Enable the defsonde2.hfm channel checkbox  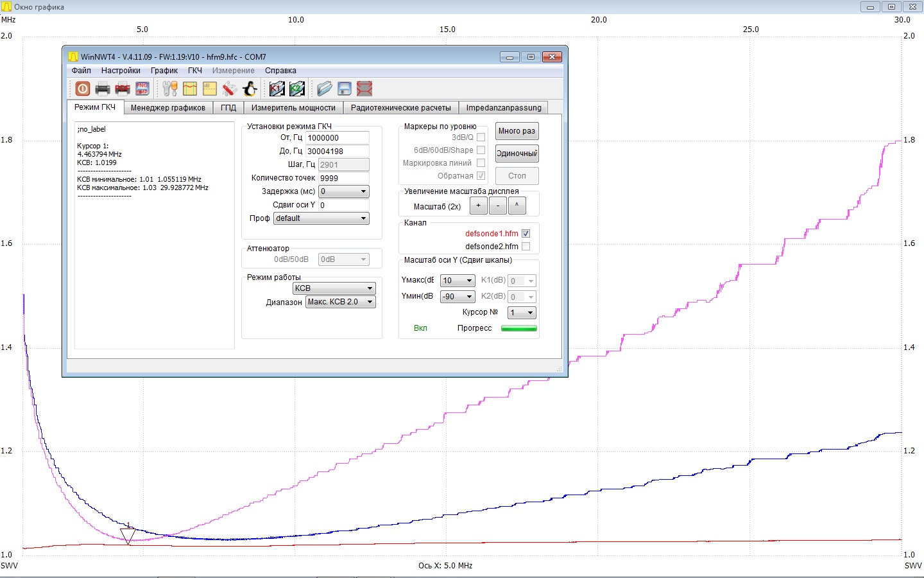526,246
